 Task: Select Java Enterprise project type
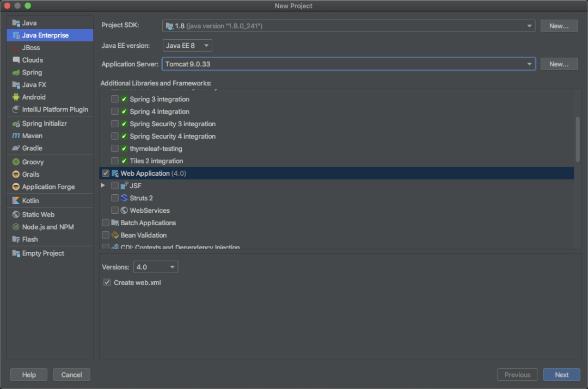pyautogui.click(x=50, y=35)
